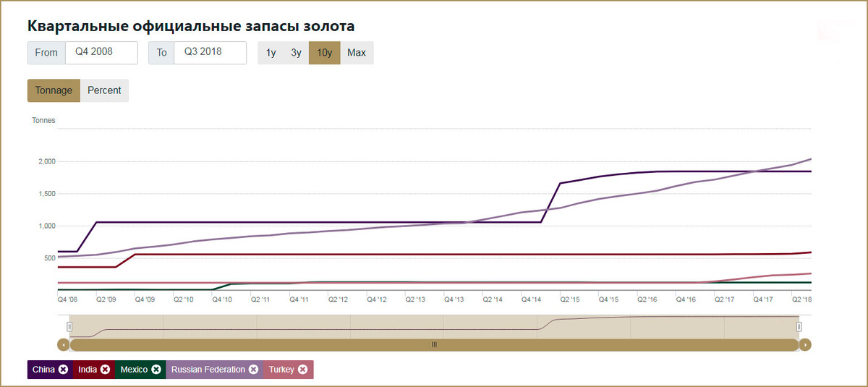Click the chart title heading

191,26
